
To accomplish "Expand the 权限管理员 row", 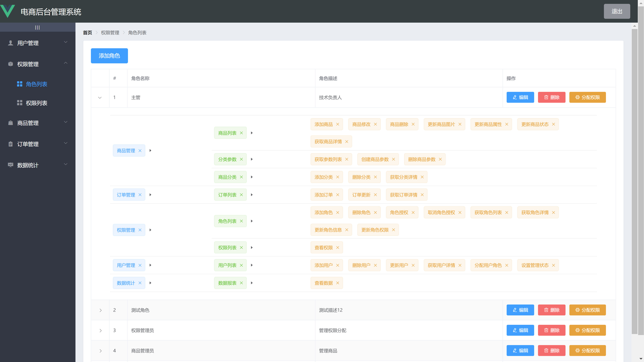I will [100, 330].
